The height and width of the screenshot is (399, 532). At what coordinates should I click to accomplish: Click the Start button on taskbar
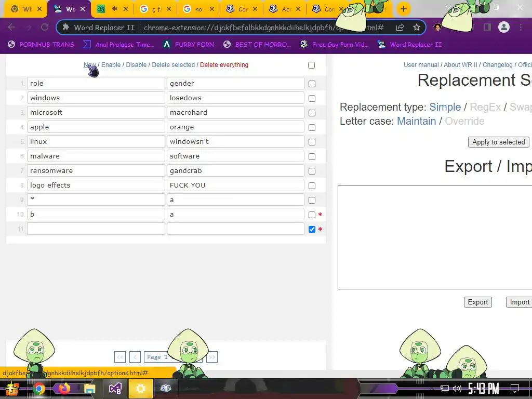[12, 389]
